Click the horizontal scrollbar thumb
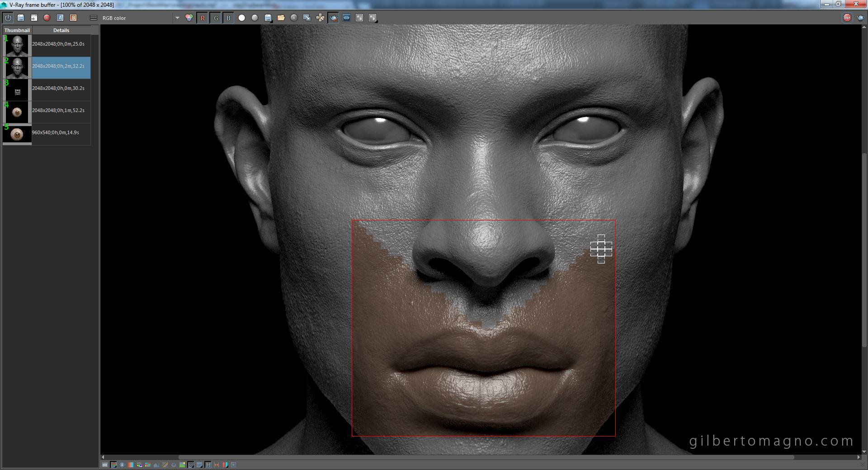 [486, 457]
